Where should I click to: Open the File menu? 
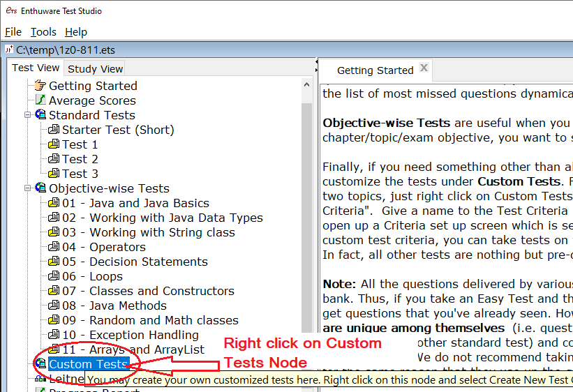coord(13,32)
